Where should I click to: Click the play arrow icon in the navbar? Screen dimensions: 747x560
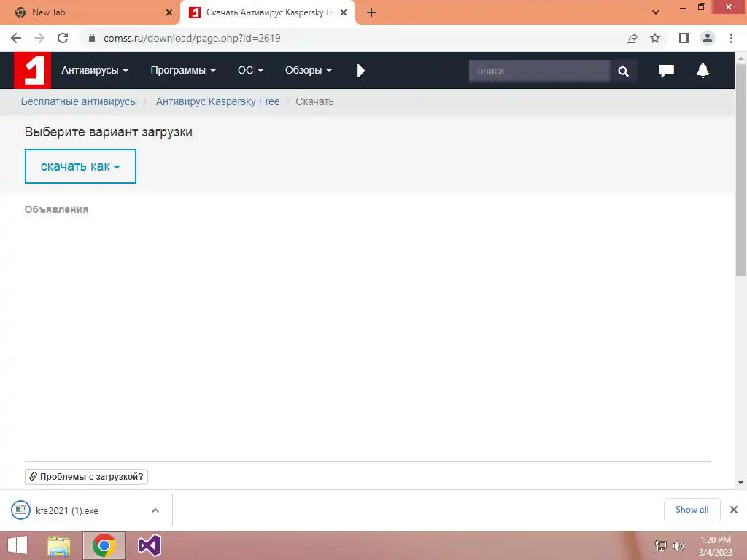(360, 71)
